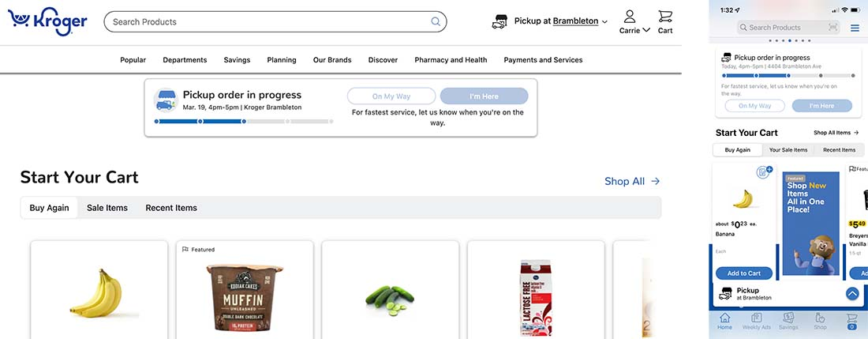Tap the Home icon in mobile bottom bar
Viewport: 868px width, 339px height.
coord(724,322)
